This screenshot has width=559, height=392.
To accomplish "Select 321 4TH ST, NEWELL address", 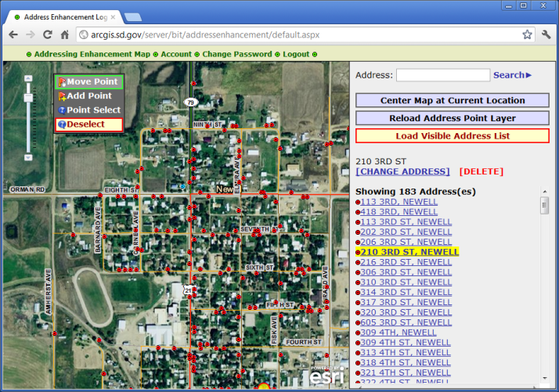I will (x=406, y=372).
